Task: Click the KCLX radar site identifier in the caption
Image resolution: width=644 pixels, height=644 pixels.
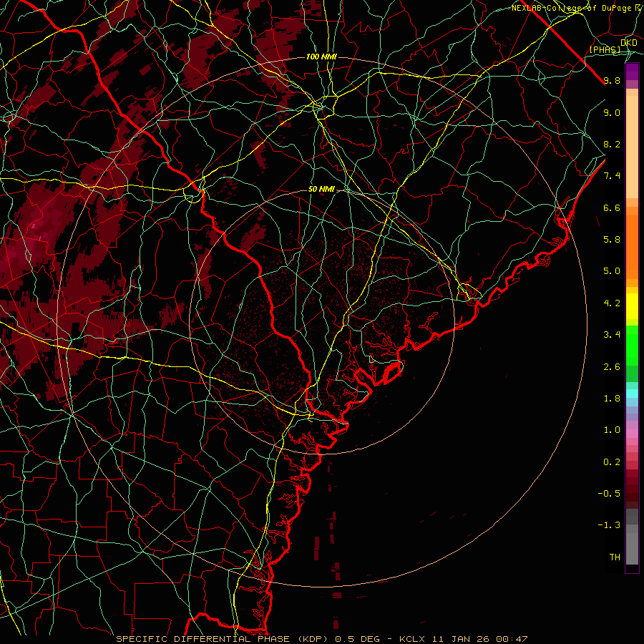Action: (412, 639)
